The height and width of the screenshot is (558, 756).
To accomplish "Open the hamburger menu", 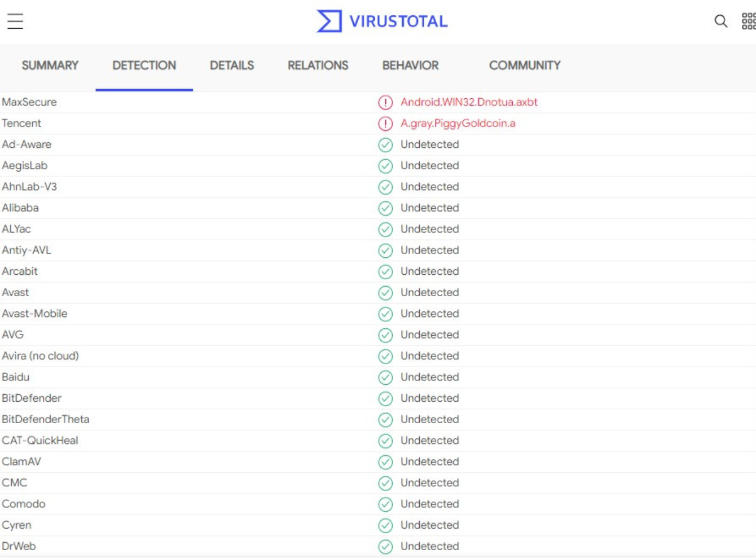I will (x=15, y=21).
